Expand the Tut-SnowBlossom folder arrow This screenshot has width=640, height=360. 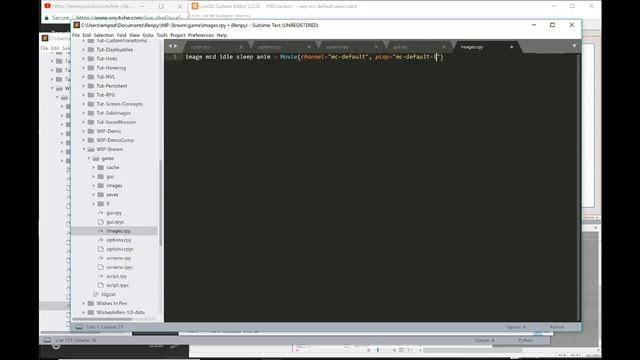pyautogui.click(x=84, y=122)
